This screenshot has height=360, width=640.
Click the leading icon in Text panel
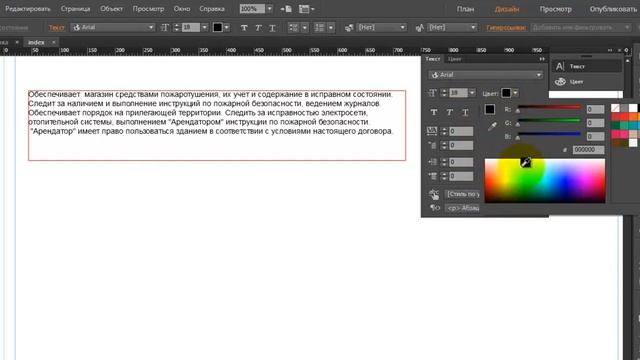[x=432, y=145]
